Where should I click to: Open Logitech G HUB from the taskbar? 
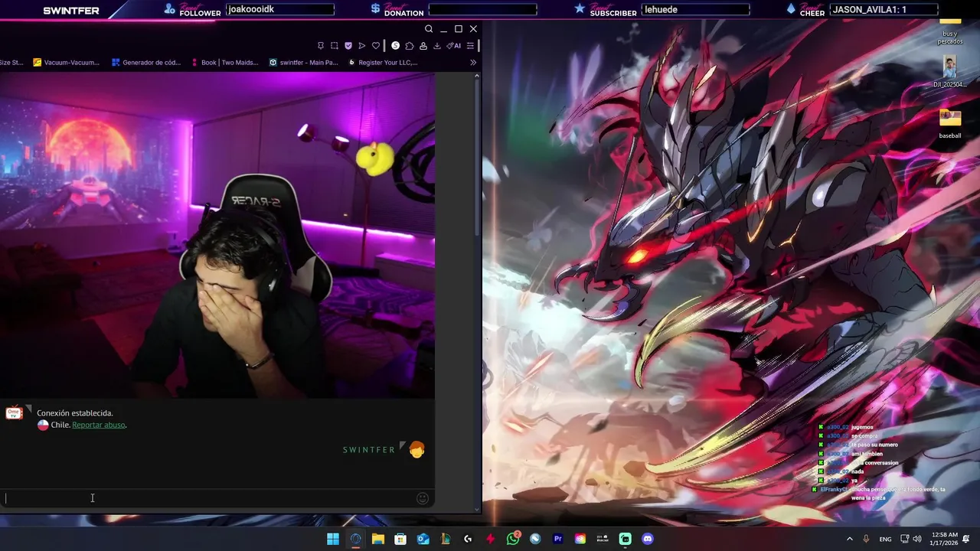(468, 539)
